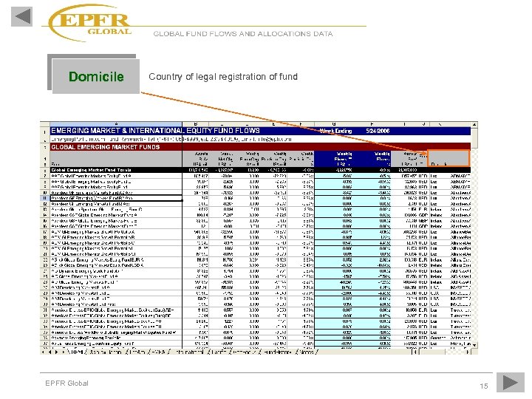This screenshot has width=532, height=399.
Task: Click the highlighted Domicile column header cell
Action: (449, 158)
